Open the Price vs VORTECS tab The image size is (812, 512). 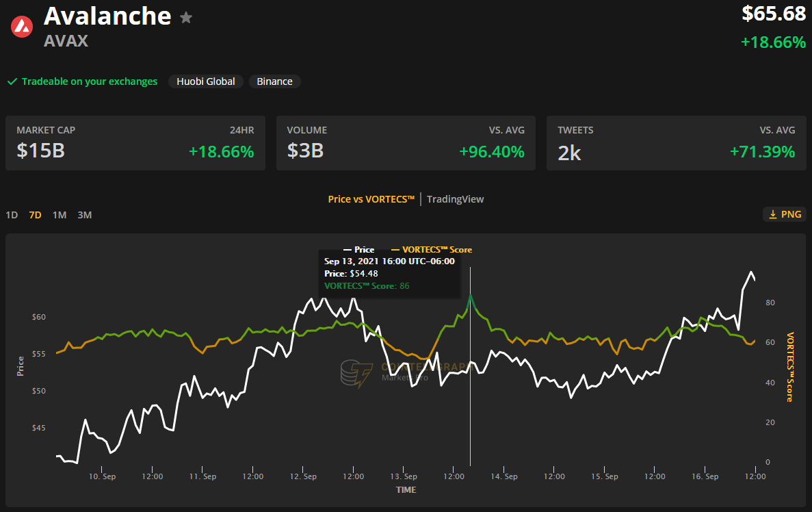(x=371, y=199)
